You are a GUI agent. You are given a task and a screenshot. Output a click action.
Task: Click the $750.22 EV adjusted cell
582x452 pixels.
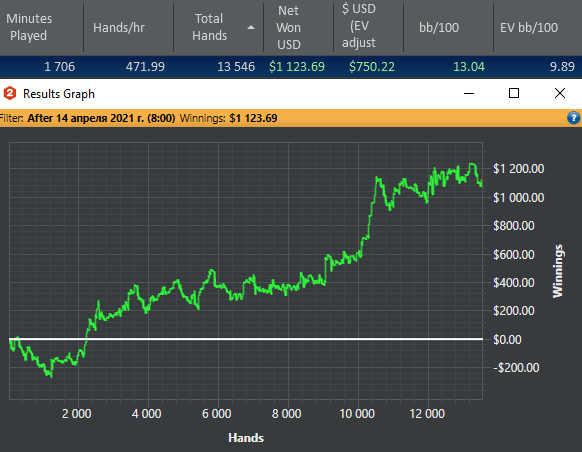click(x=372, y=67)
